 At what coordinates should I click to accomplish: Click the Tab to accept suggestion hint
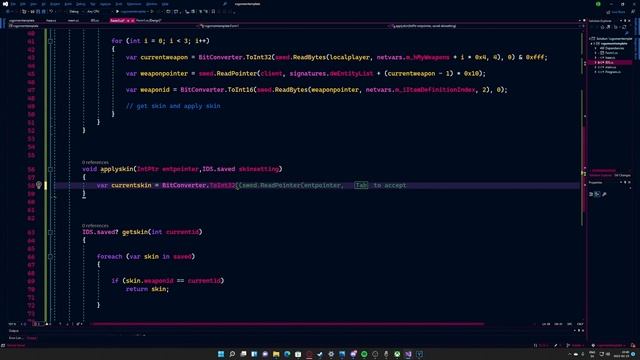pyautogui.click(x=380, y=185)
